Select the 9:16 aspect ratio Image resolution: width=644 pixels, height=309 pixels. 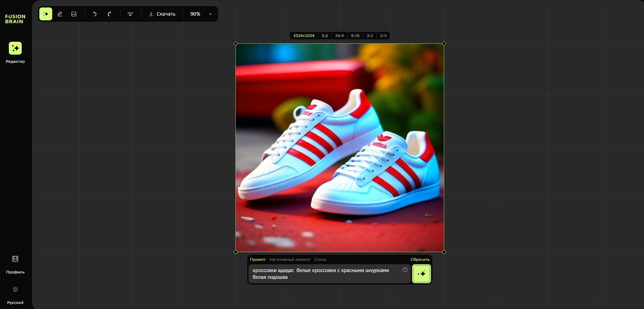[x=355, y=36]
